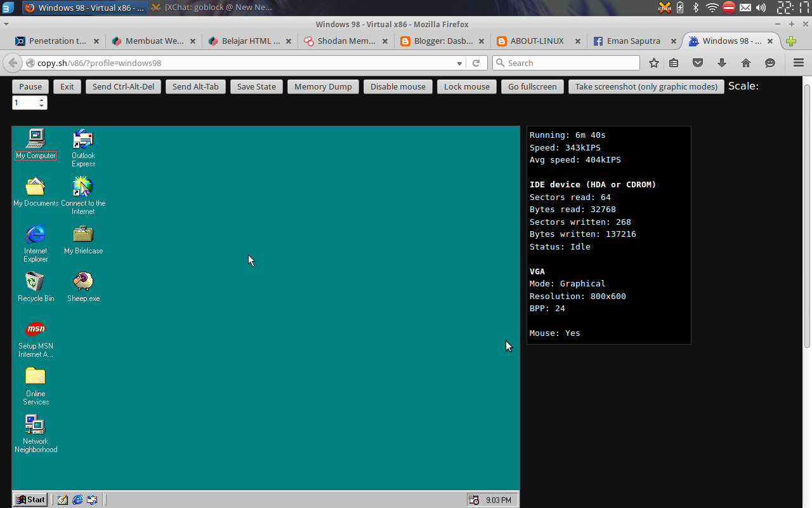Click the Firefox page vertical scrollbar
The height and width of the screenshot is (508, 812).
coord(807,216)
